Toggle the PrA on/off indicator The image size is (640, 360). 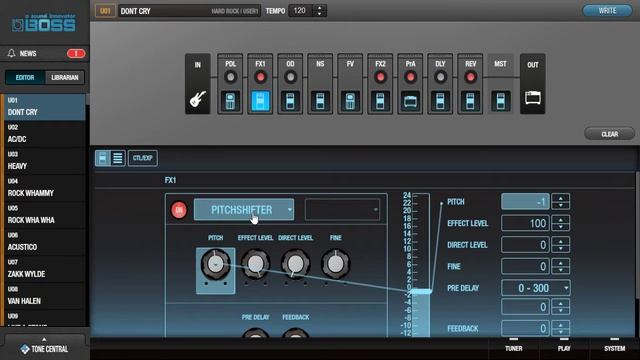410,77
